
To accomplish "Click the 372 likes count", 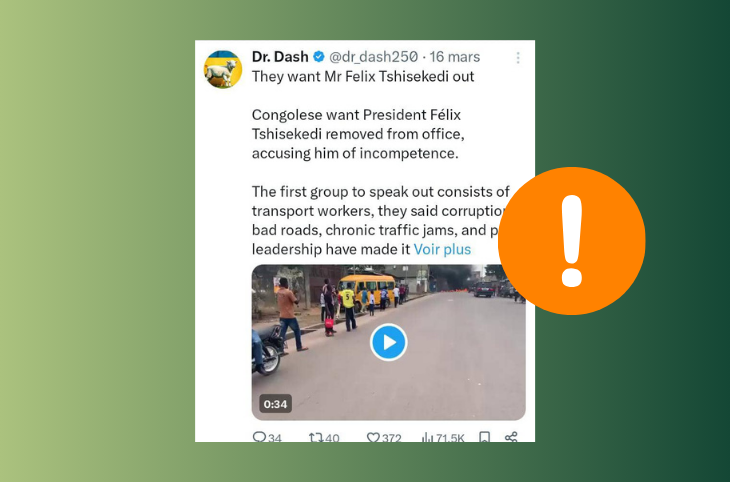I will pyautogui.click(x=392, y=438).
